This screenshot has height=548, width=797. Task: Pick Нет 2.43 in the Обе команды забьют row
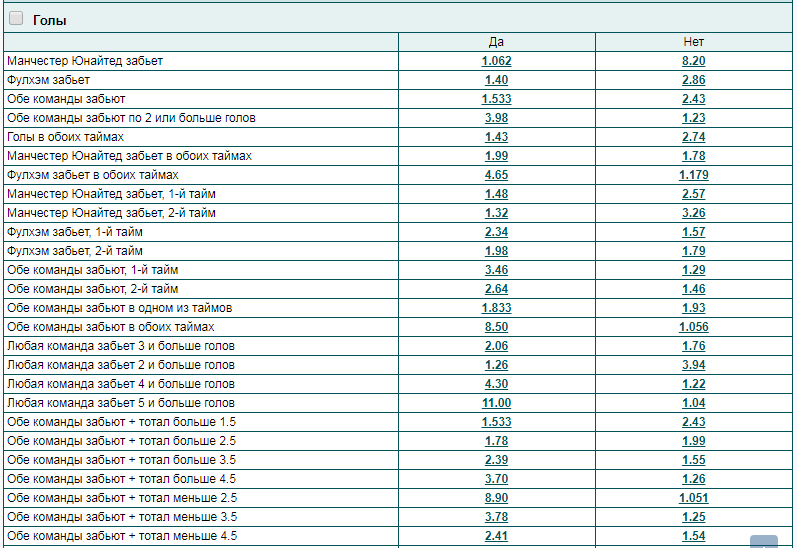click(693, 99)
